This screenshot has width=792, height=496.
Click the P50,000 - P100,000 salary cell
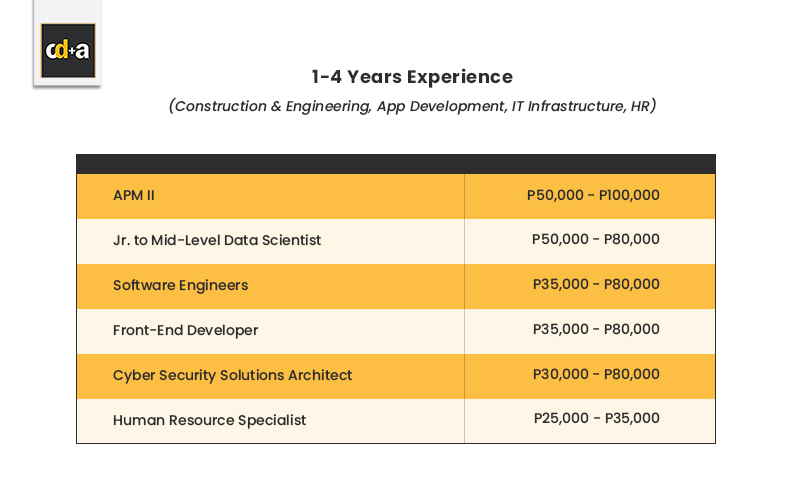(x=593, y=196)
